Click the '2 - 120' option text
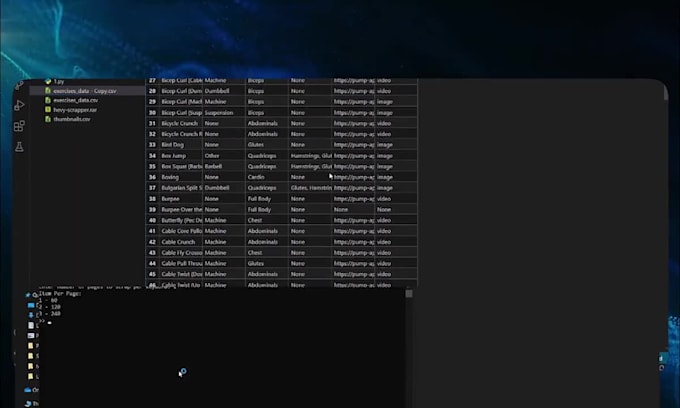Viewport: 680px width, 408px height. [x=49, y=307]
